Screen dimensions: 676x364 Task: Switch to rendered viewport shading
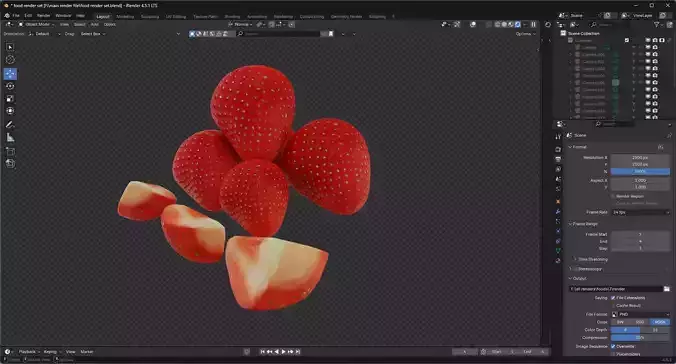[x=518, y=25]
